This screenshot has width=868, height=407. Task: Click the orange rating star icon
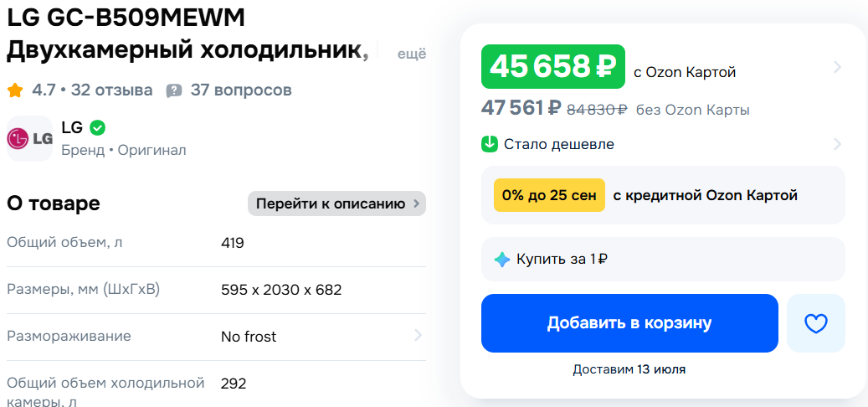click(x=15, y=90)
